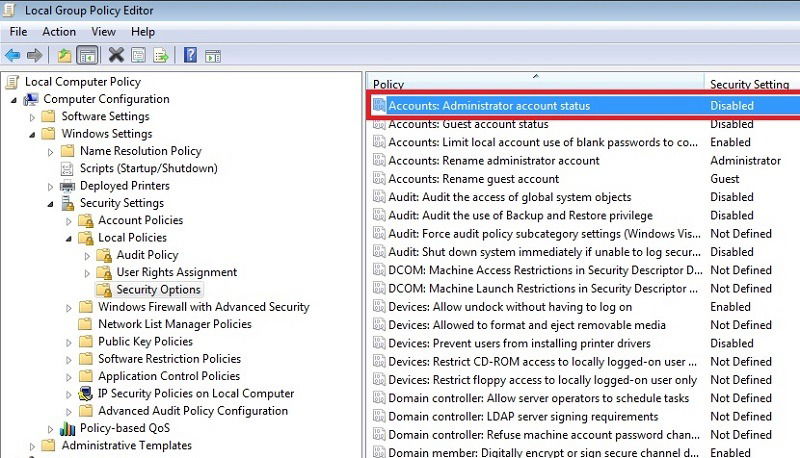The height and width of the screenshot is (458, 800).
Task: Toggle the Show/Hide Console Tree icon
Action: click(87, 55)
